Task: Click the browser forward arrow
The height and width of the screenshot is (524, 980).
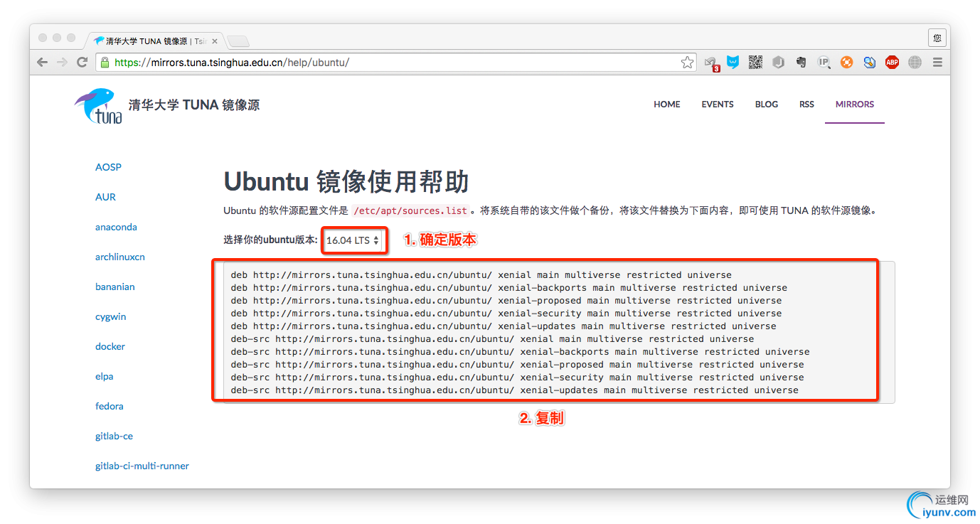Action: tap(63, 63)
